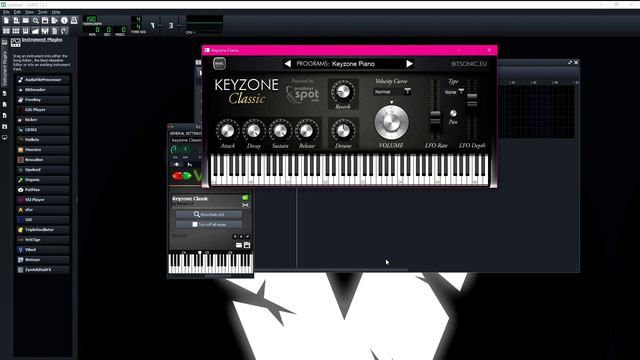Select the OpulenZ instrument

[43, 170]
